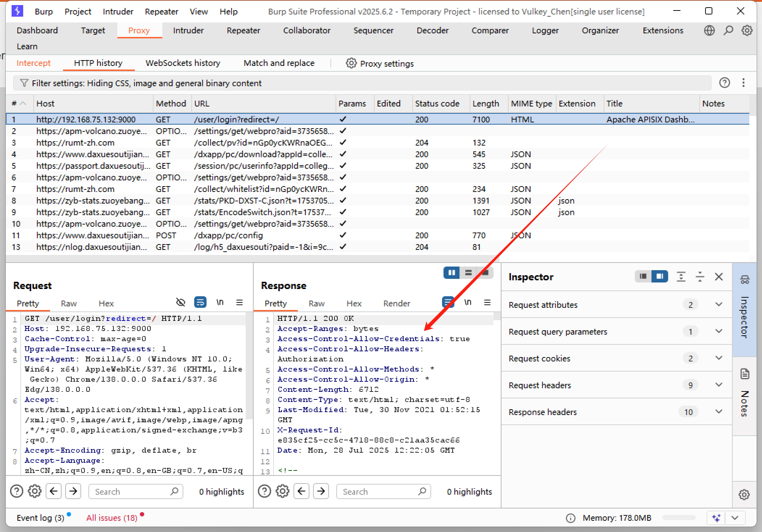762x532 pixels.
Task: Toggle non-printable \n display in Response
Action: tap(467, 302)
